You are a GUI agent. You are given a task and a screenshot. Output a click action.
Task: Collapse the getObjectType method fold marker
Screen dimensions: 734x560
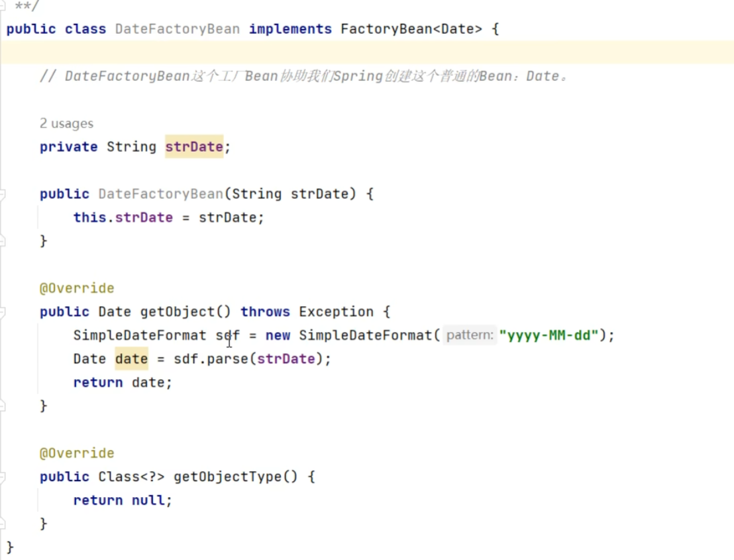tap(3, 477)
